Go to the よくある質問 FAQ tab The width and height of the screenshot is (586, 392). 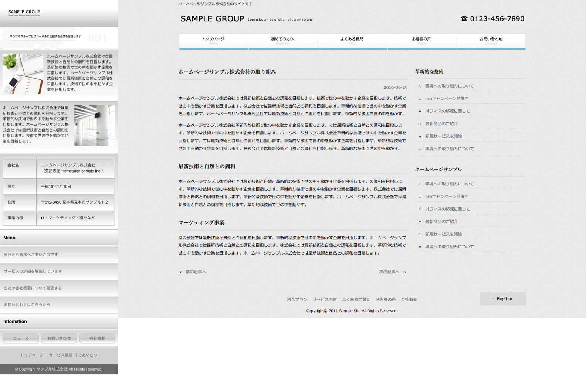[x=352, y=41]
